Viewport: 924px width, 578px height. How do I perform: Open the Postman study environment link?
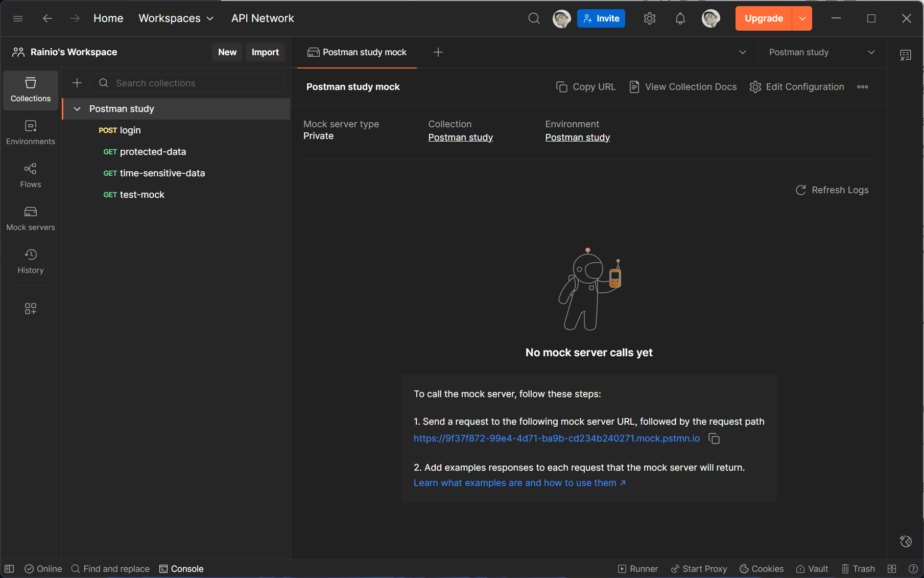coord(578,137)
